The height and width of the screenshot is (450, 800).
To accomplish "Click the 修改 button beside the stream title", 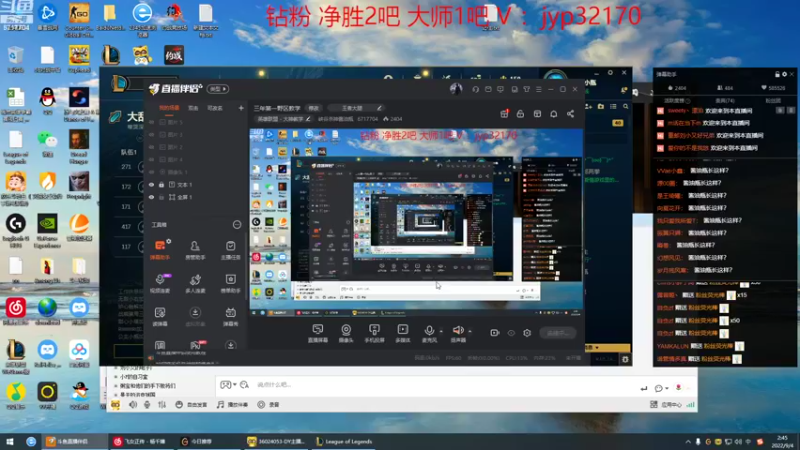I will (x=314, y=108).
